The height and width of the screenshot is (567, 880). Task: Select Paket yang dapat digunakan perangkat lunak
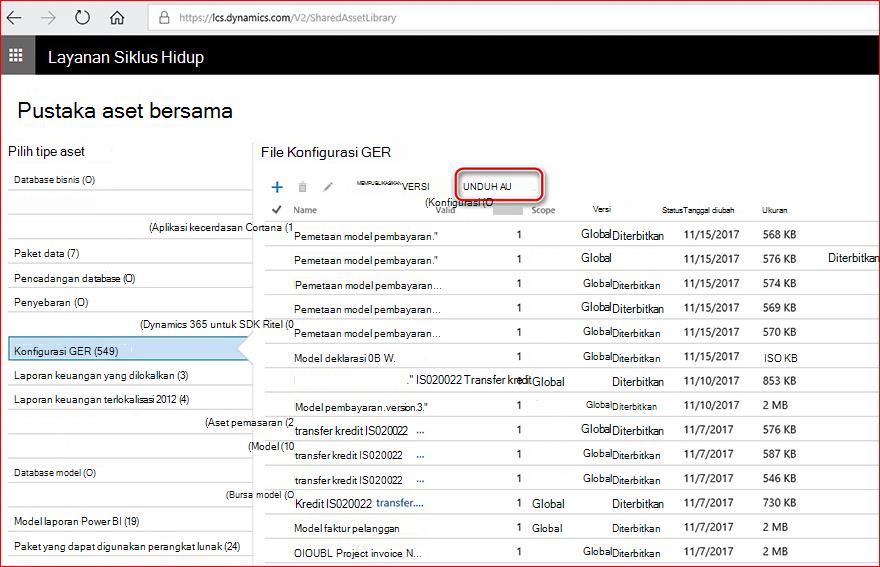tap(130, 546)
